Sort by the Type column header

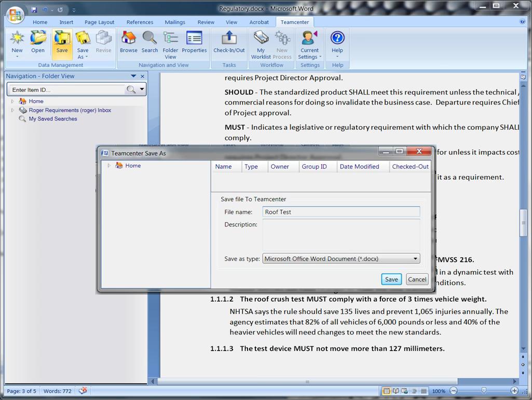(x=251, y=166)
